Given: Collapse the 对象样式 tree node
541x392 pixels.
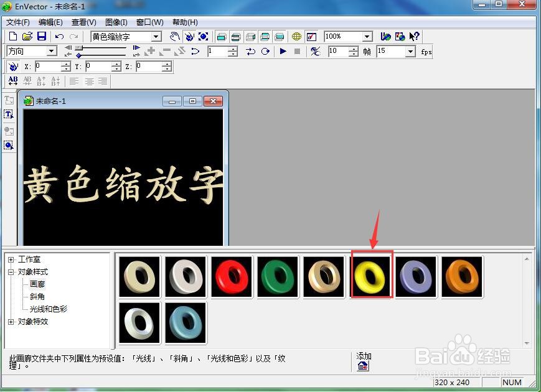Looking at the screenshot, I should (11, 272).
